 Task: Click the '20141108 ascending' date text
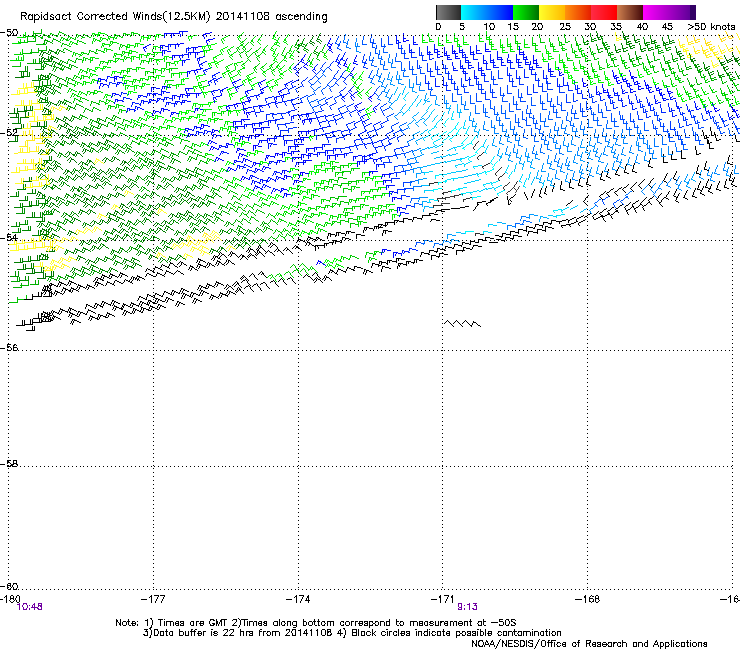(x=271, y=17)
